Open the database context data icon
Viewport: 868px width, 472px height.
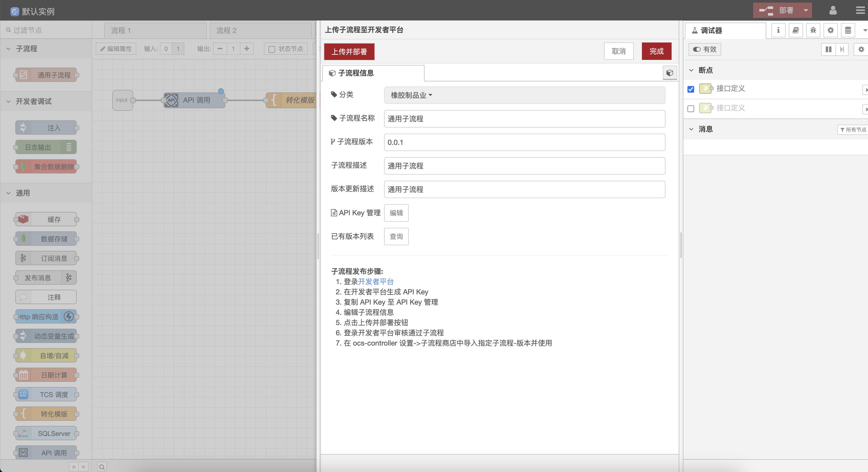pos(848,30)
